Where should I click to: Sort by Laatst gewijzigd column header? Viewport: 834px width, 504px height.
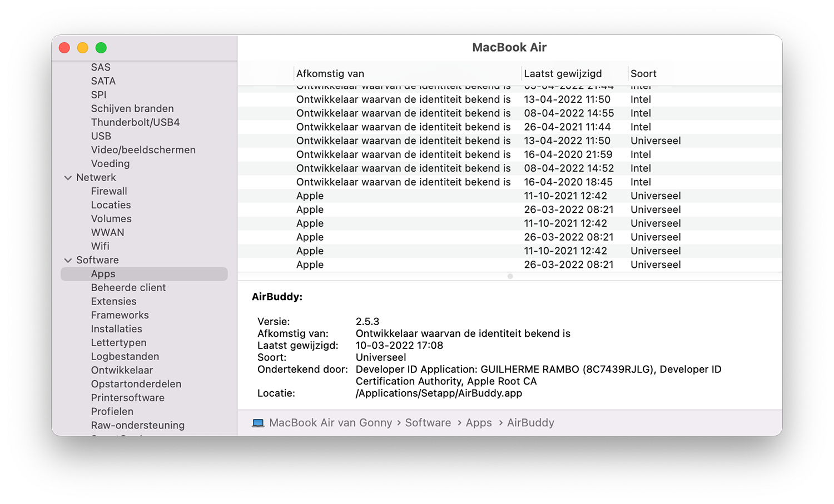pyautogui.click(x=563, y=73)
